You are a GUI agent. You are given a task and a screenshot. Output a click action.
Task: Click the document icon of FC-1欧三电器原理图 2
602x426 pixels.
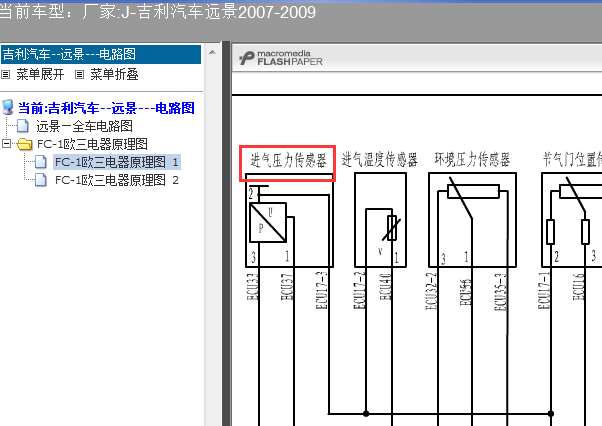(41, 180)
